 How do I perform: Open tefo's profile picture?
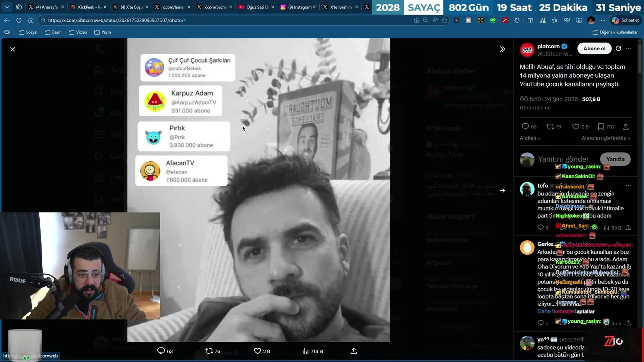click(527, 189)
